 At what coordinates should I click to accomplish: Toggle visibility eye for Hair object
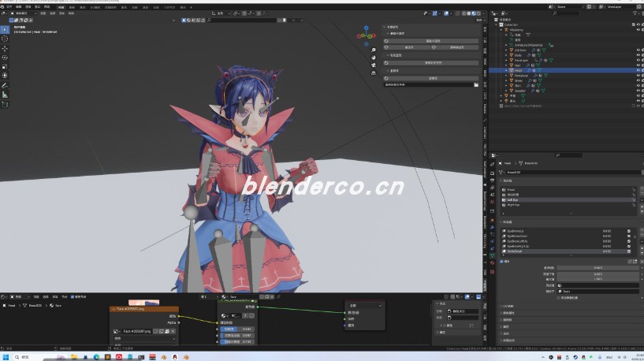coord(638,65)
